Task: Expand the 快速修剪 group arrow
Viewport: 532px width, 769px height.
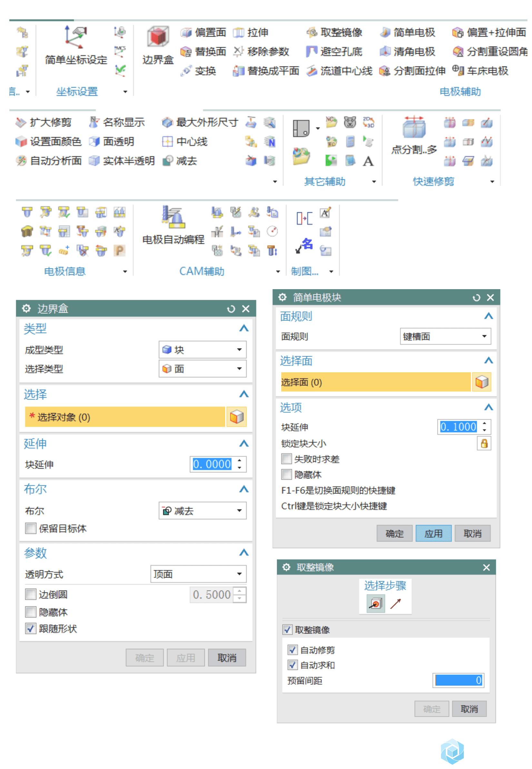Action: click(x=492, y=181)
